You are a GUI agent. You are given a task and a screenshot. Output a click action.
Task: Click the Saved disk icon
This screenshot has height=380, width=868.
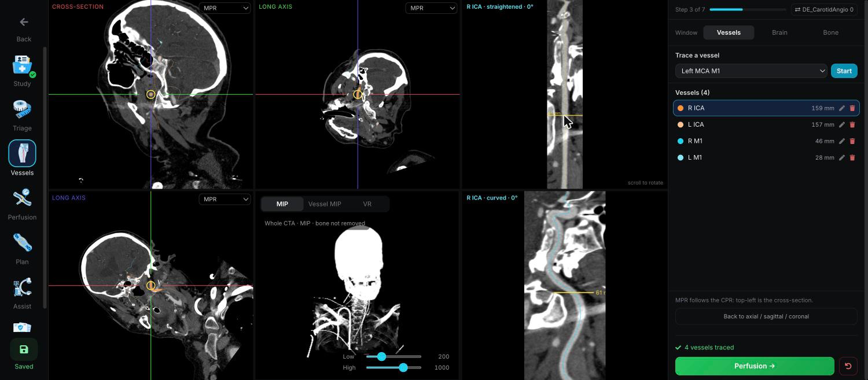tap(24, 349)
